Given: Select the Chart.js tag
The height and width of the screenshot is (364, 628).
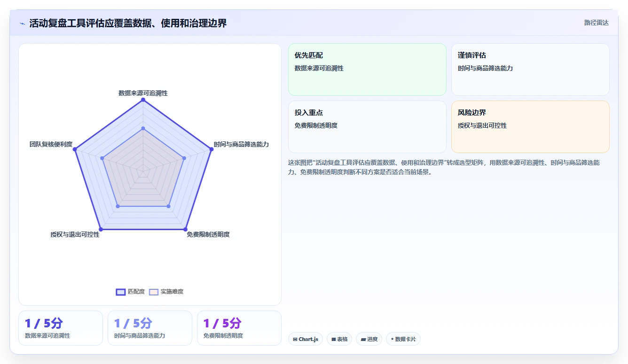Looking at the screenshot, I should tap(306, 339).
